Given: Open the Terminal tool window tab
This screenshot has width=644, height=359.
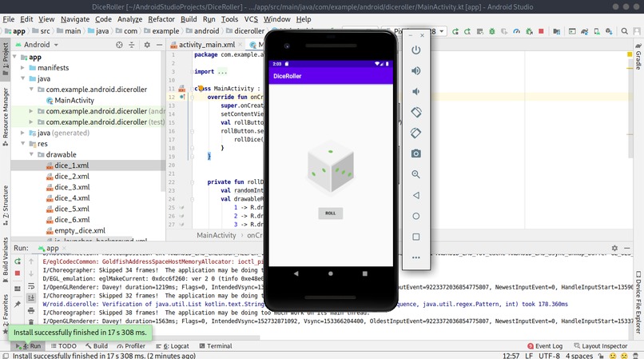Looking at the screenshot, I should click(x=216, y=346).
